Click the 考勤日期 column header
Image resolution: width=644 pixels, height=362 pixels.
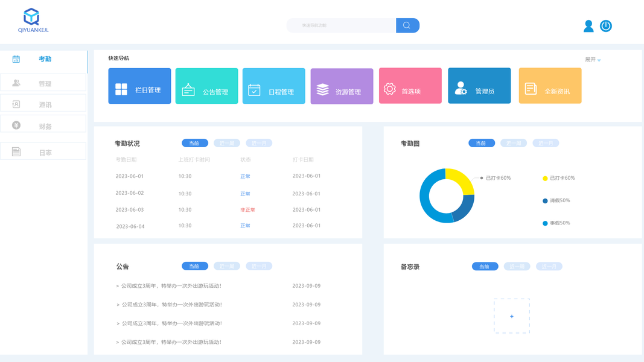[126, 160]
